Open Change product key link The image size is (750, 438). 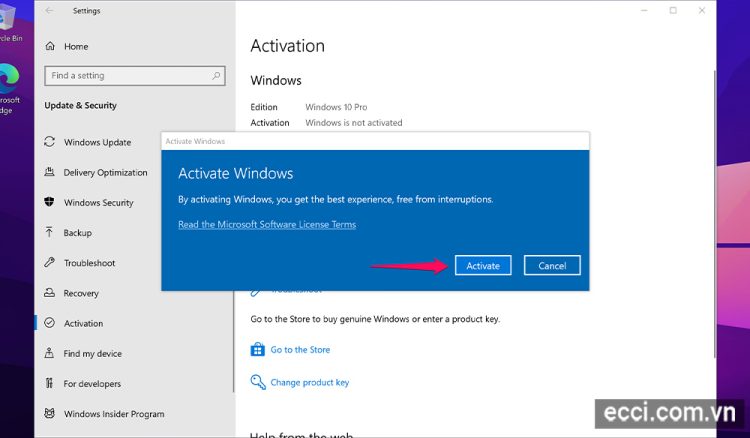[310, 383]
